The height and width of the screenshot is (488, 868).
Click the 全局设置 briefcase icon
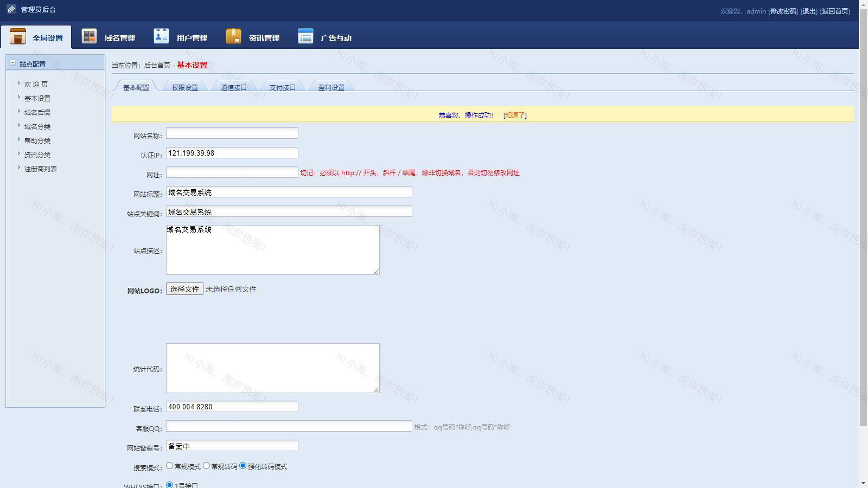click(x=18, y=36)
